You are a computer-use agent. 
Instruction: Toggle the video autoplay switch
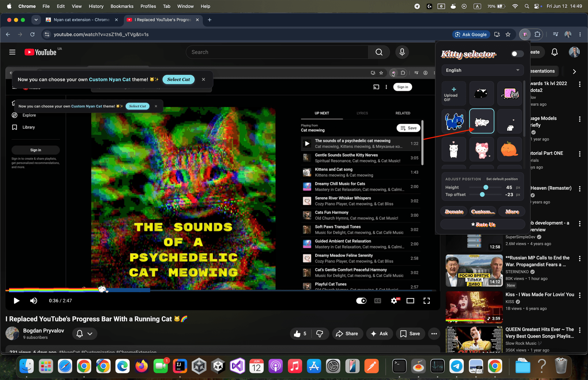coord(361,301)
